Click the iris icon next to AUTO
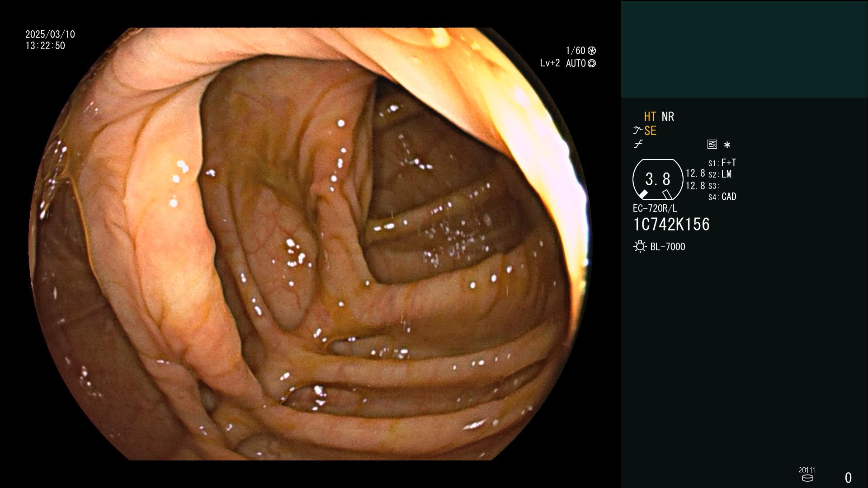This screenshot has height=488, width=868. pos(592,64)
